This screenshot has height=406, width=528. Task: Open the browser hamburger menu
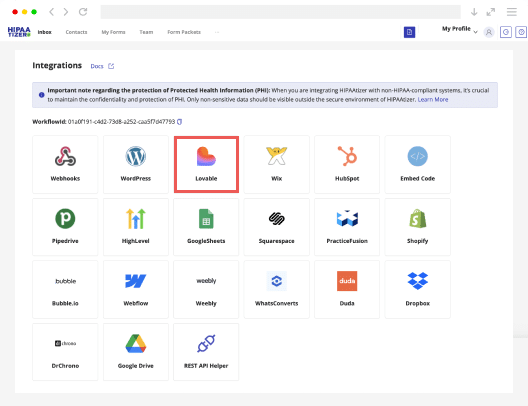tap(512, 12)
